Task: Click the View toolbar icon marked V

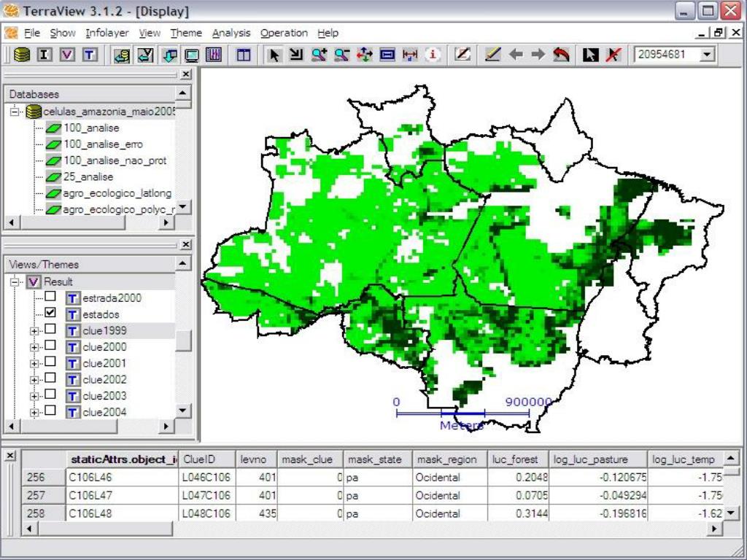Action: tap(67, 55)
